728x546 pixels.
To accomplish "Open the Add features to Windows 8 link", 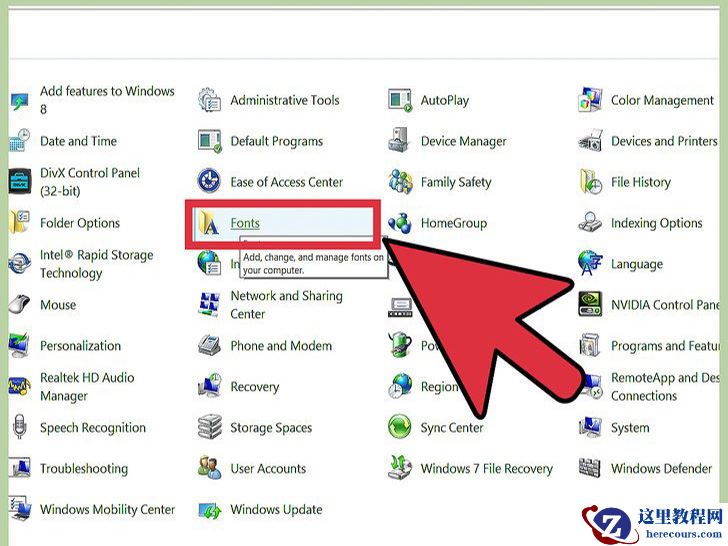I will 107,100.
